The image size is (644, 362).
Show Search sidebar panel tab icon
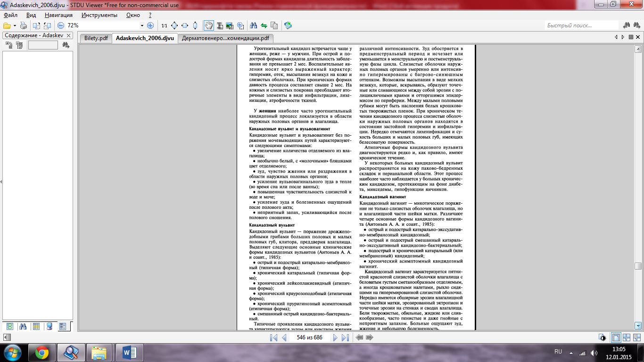(x=23, y=326)
